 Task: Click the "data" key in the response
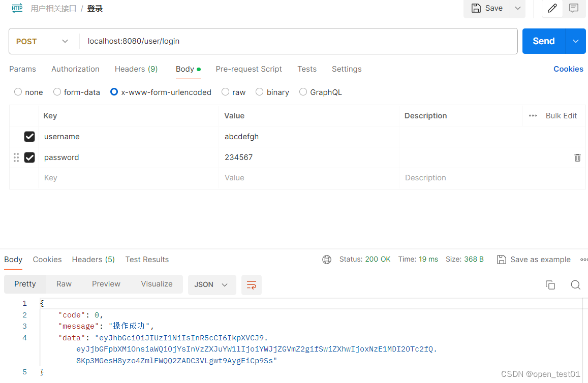coord(72,338)
